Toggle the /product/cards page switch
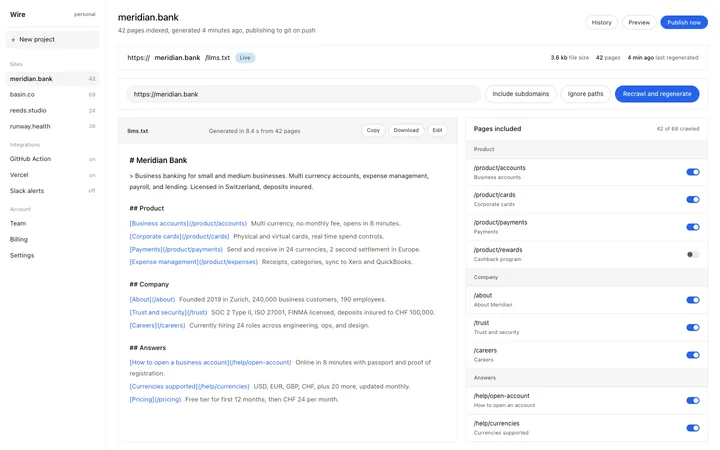Screen dimensions: 720x450 click(x=692, y=200)
